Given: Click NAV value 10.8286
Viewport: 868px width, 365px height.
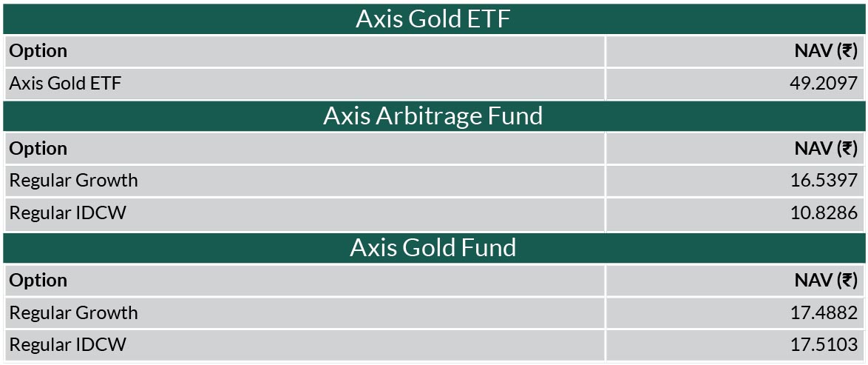Looking at the screenshot, I should (824, 213).
